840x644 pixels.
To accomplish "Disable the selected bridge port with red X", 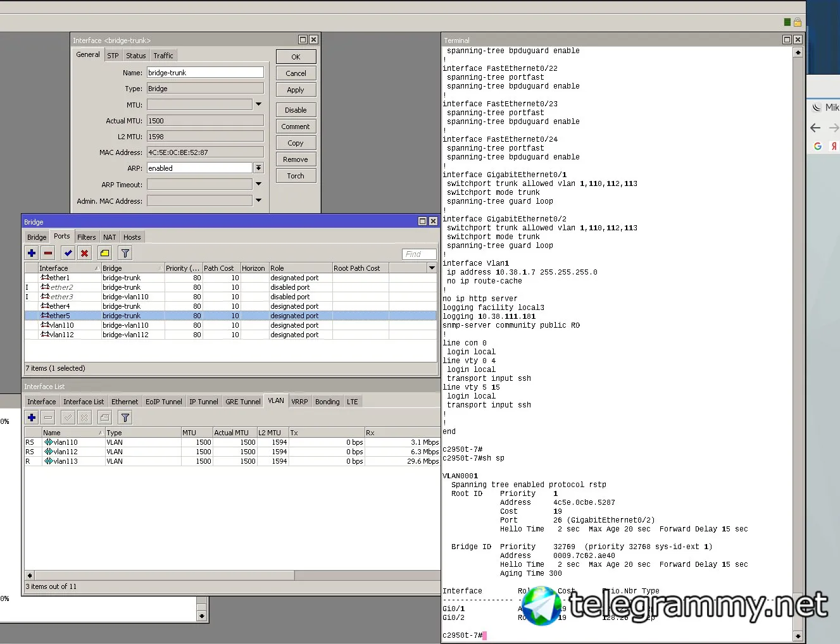I will [85, 253].
